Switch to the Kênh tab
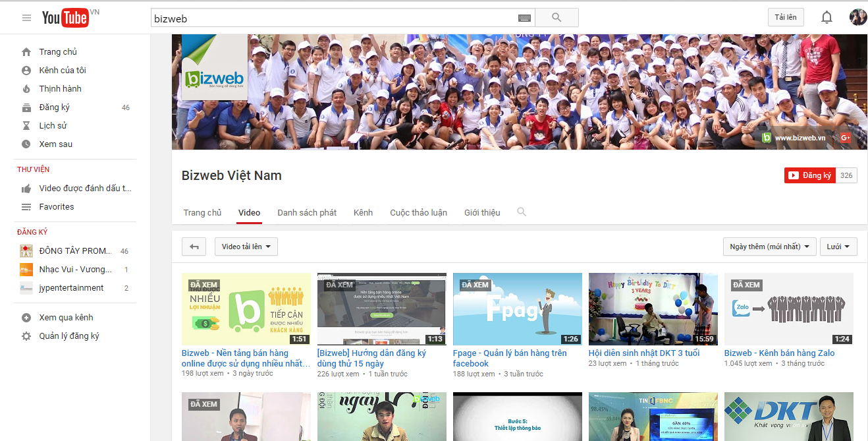Viewport: 868px width, 441px height. (363, 213)
